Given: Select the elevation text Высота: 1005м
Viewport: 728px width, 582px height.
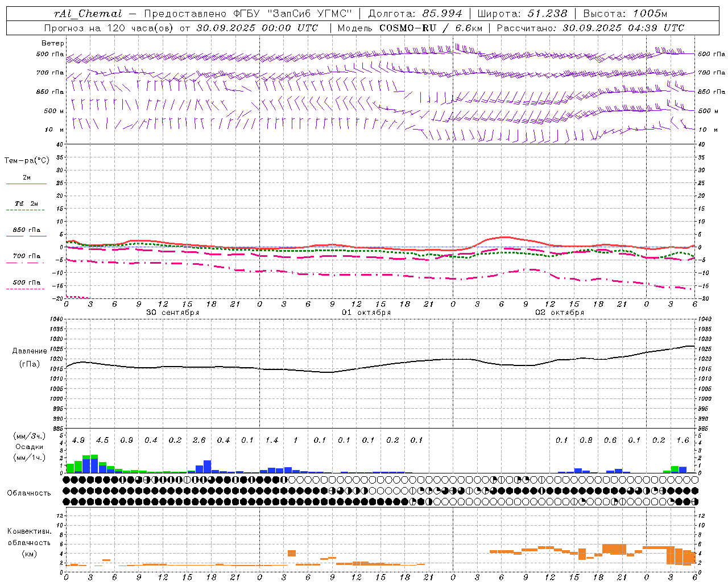Looking at the screenshot, I should (x=626, y=14).
